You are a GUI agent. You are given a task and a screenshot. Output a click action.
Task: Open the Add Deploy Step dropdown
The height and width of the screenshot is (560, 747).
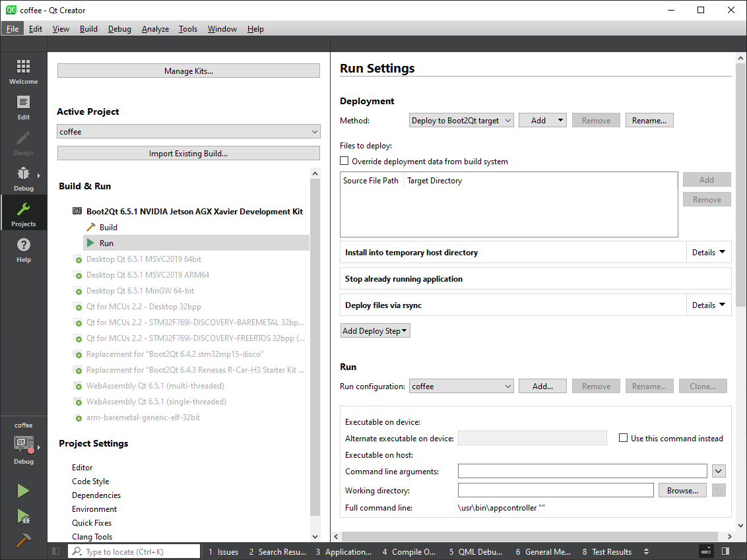[375, 331]
